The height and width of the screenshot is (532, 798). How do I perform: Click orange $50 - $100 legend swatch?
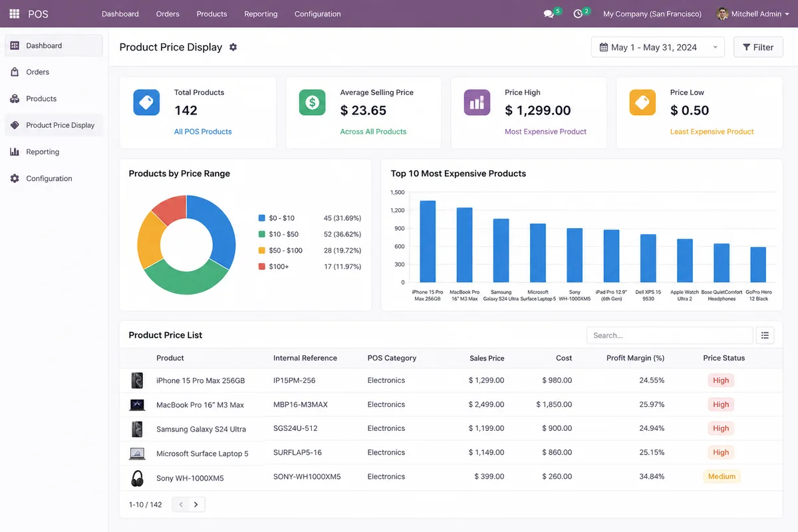coord(261,250)
